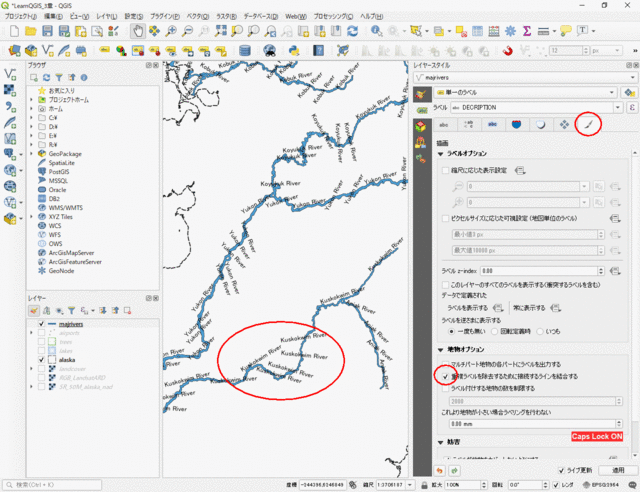Open the Layer menu
Viewport: 640px width, 492px height.
(107, 16)
